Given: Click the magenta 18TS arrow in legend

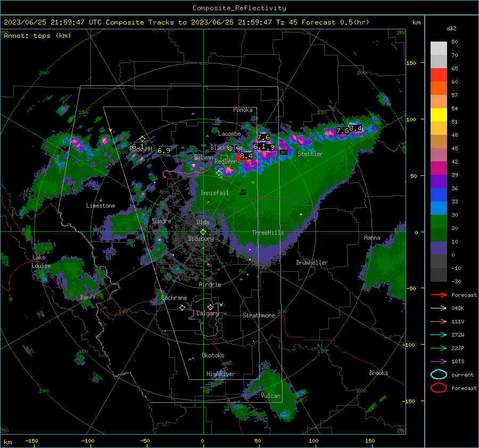Looking at the screenshot, I should click(x=439, y=362).
